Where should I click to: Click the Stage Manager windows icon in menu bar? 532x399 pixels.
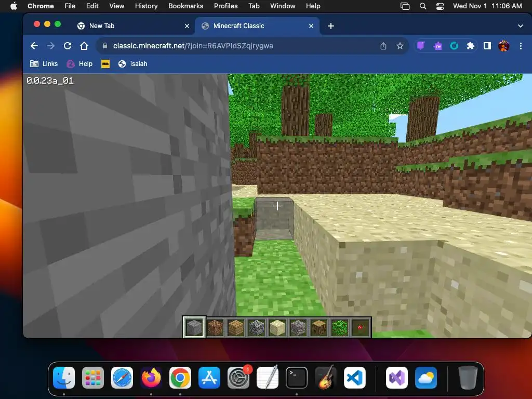click(405, 6)
